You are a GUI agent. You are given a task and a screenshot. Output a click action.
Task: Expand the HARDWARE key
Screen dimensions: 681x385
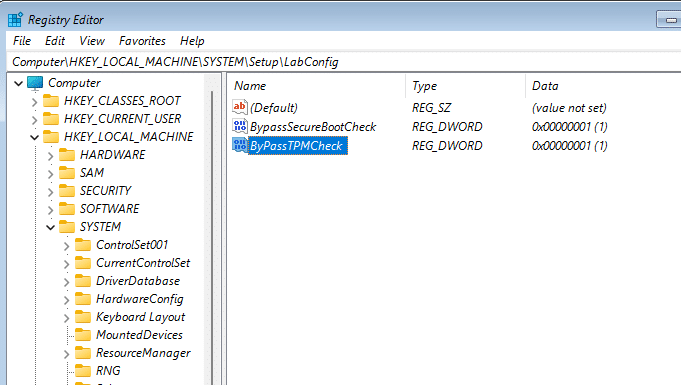(50, 156)
